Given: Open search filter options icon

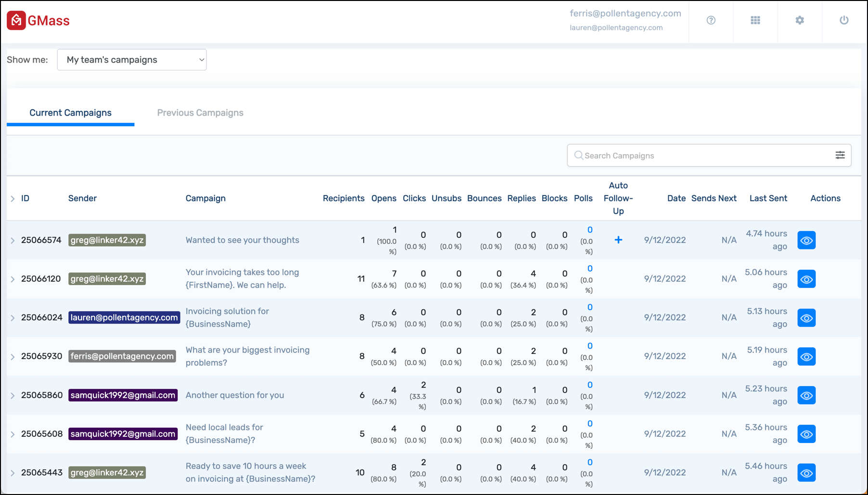Looking at the screenshot, I should 840,155.
